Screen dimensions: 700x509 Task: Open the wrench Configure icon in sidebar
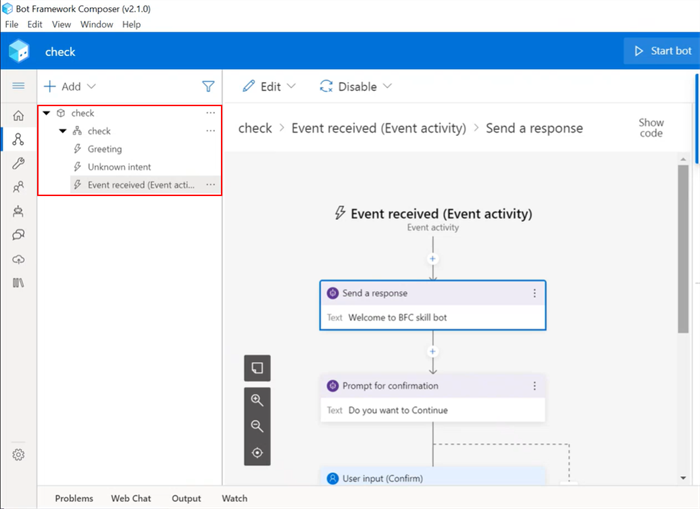[18, 163]
